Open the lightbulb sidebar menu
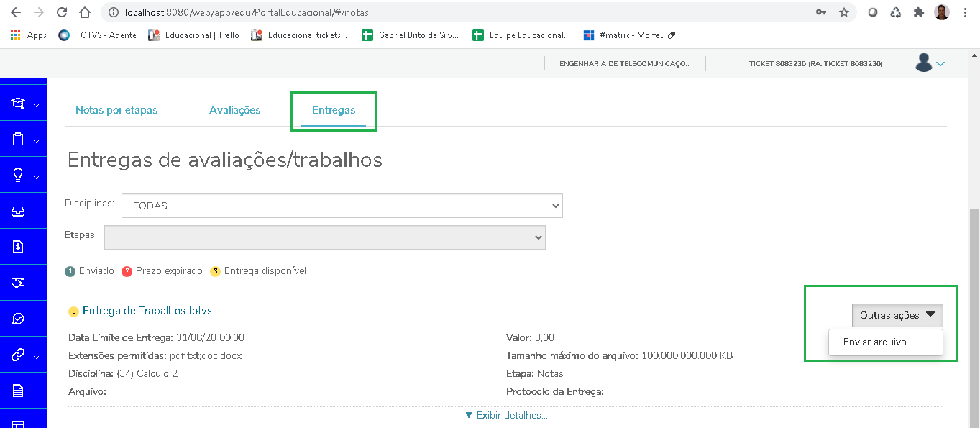Image resolution: width=980 pixels, height=428 pixels. tap(18, 176)
